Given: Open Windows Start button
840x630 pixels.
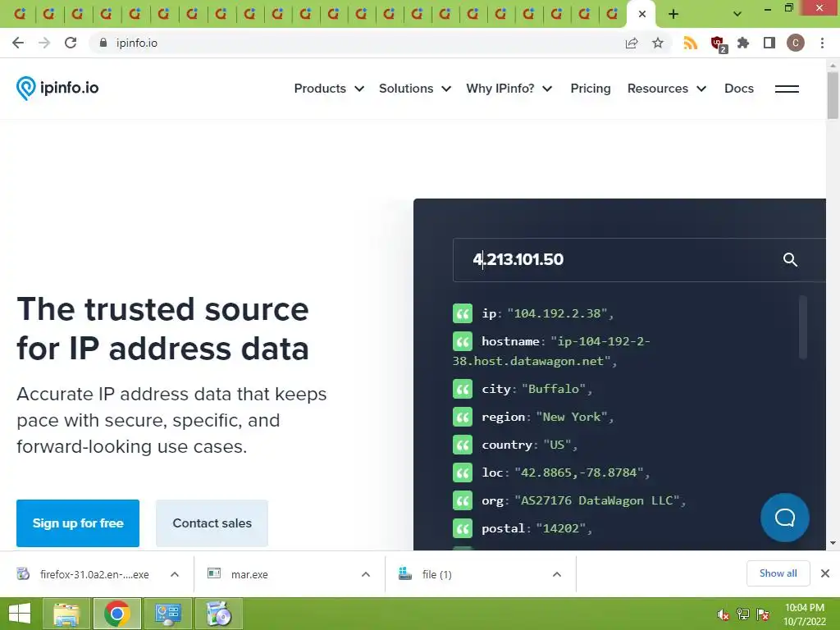Looking at the screenshot, I should tap(20, 614).
